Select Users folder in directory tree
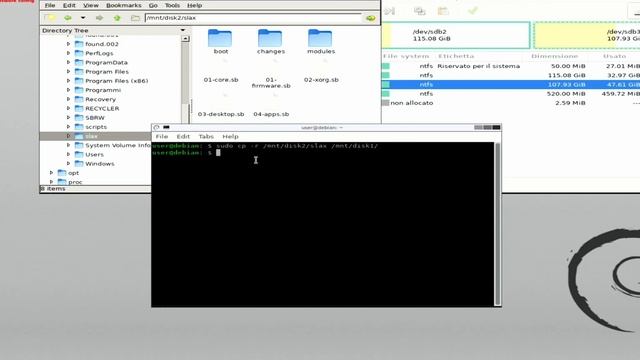Screen dimensions: 640x360 (94, 154)
